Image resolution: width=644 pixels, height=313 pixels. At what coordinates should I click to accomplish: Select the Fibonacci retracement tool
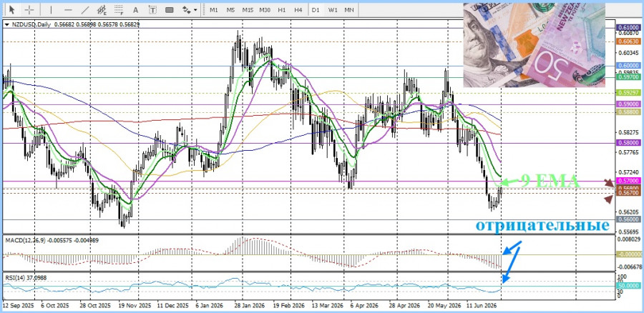[119, 9]
